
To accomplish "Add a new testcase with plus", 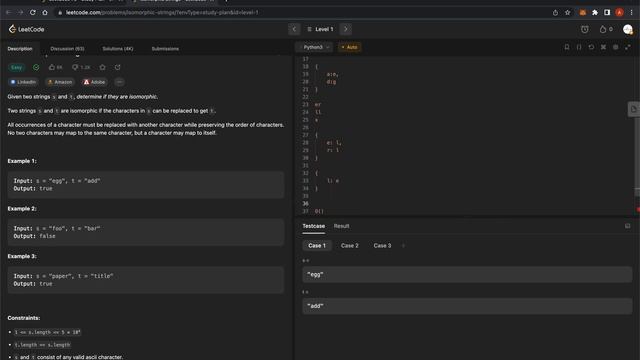I will 403,246.
